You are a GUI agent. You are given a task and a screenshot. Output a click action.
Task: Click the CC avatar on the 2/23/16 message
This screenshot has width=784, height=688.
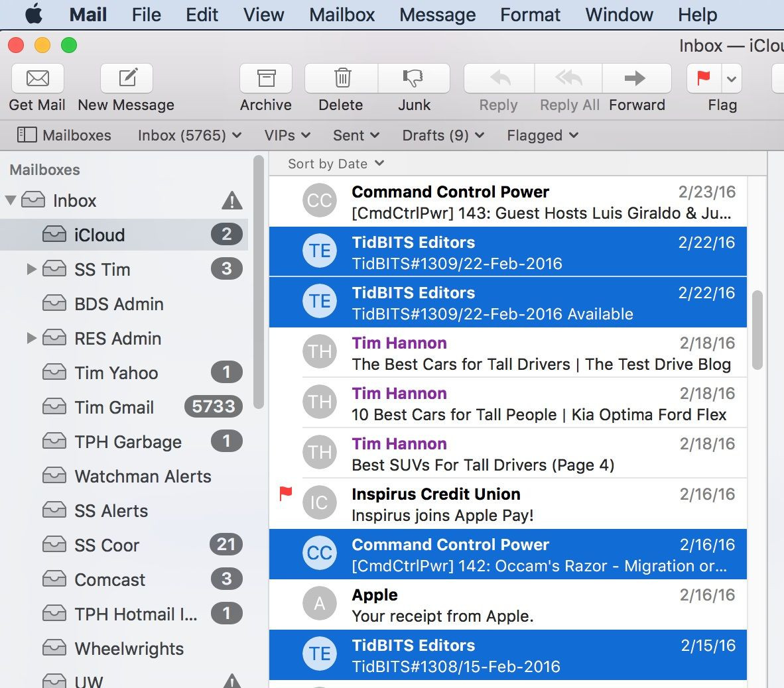[x=320, y=200]
